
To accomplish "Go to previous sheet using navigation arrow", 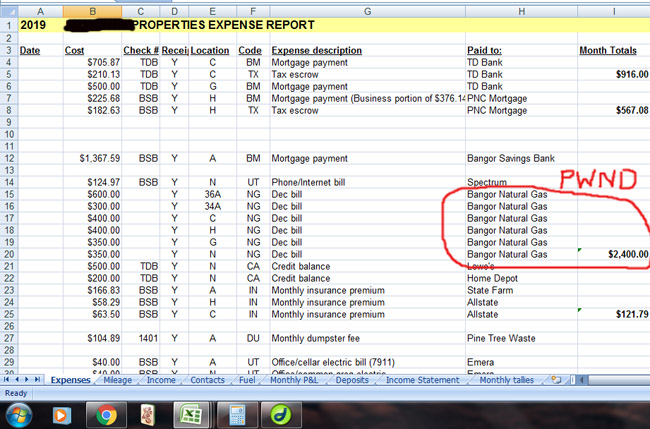I will [x=17, y=380].
